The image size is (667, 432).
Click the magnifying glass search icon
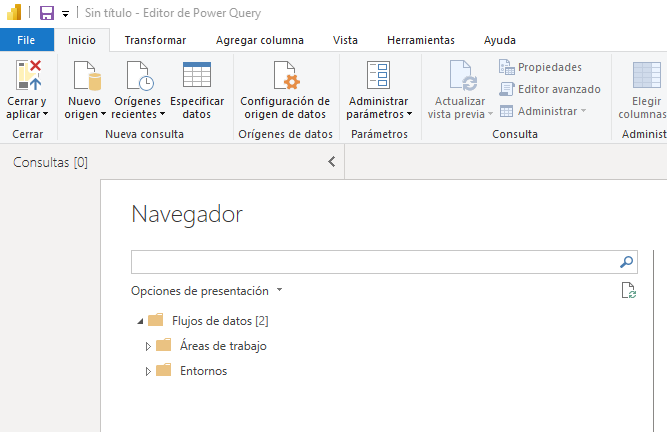tap(627, 262)
